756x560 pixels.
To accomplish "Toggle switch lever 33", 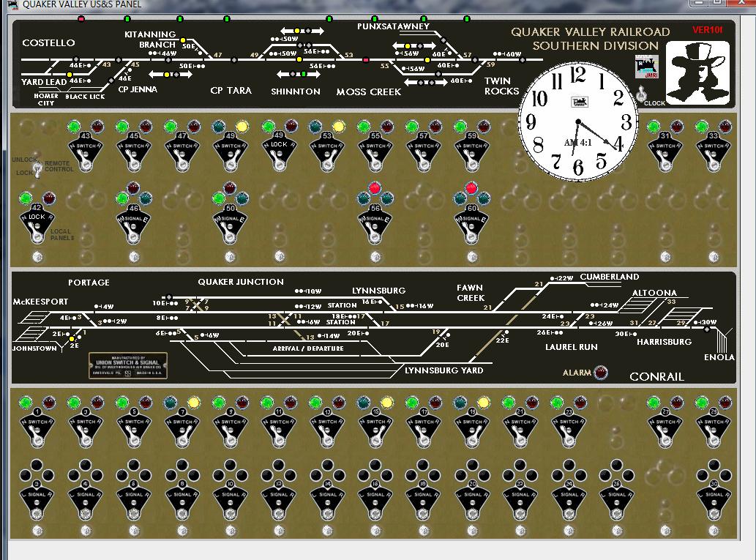I will click(x=714, y=152).
